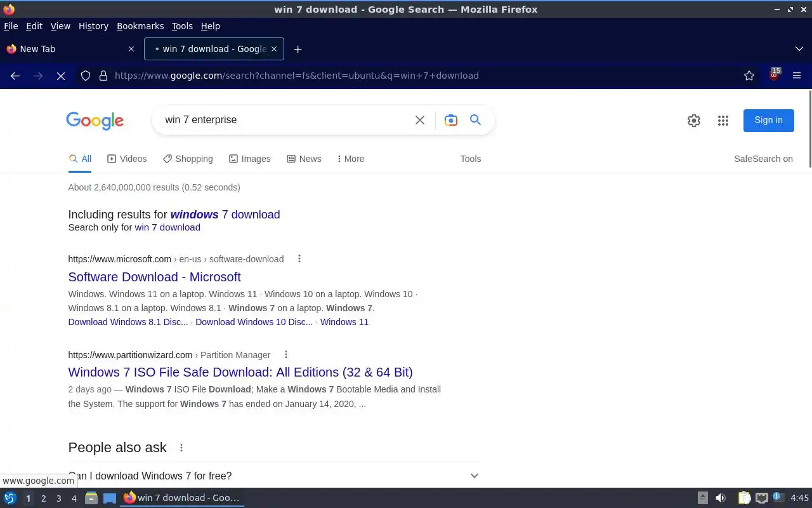Open network status tray icon

point(761,498)
